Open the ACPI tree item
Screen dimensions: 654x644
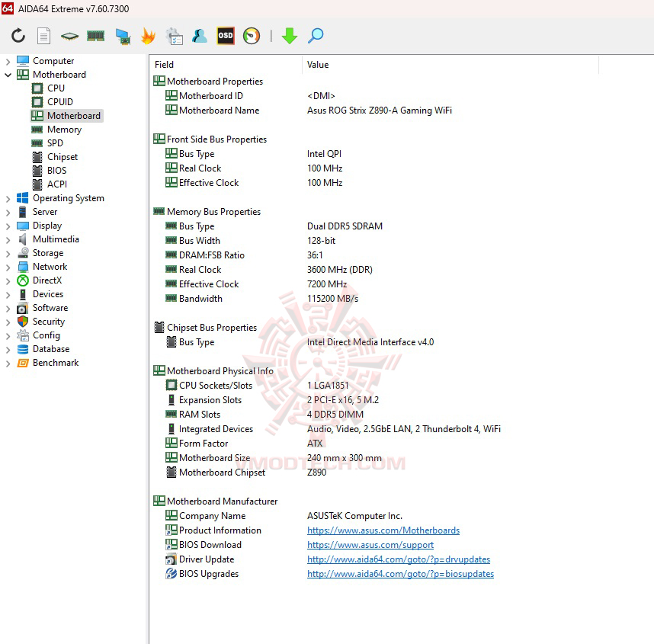pos(57,184)
